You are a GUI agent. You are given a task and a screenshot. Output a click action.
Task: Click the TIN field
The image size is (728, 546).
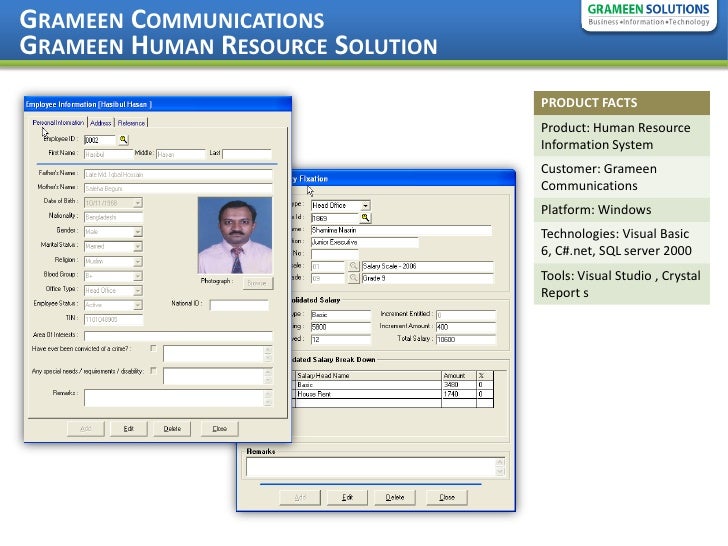(113, 319)
